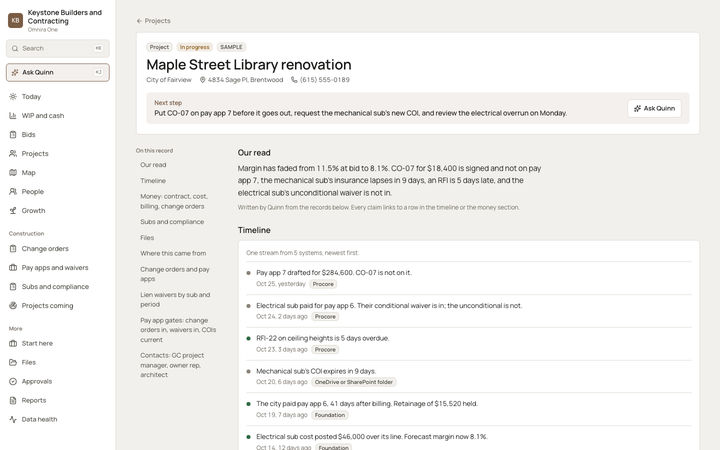
Task: Click the sprout icon next to Growth
Action: [13, 210]
